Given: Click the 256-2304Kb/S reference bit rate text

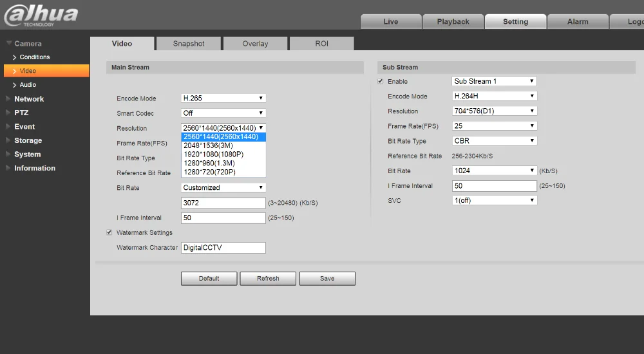Looking at the screenshot, I should point(472,156).
